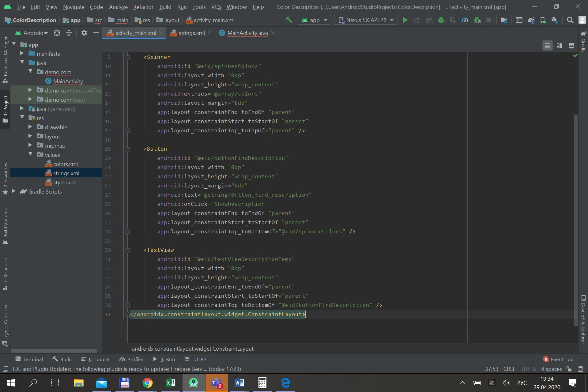Open Project Structure icon in toolbar

coord(504,20)
